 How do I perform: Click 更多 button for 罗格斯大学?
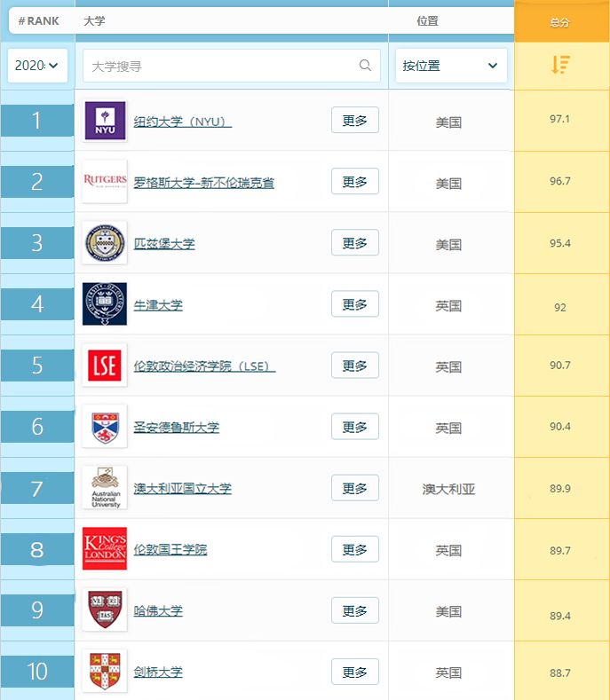(x=355, y=181)
